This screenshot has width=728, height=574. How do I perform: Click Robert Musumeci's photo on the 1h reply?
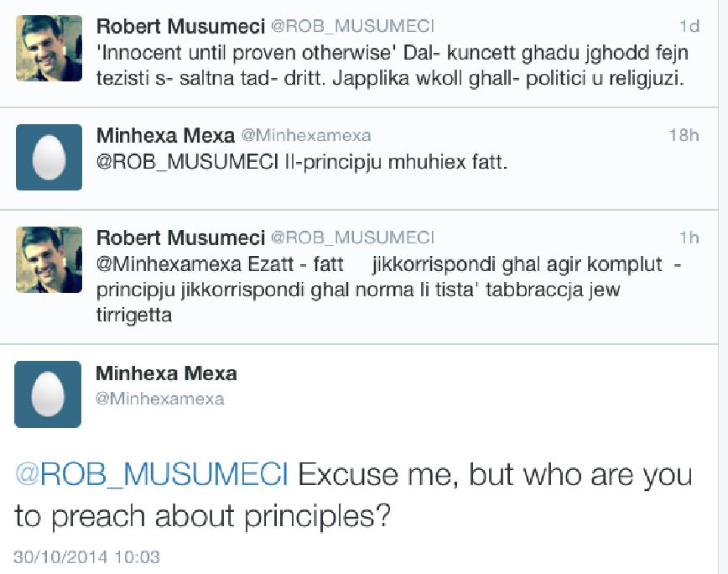click(49, 259)
